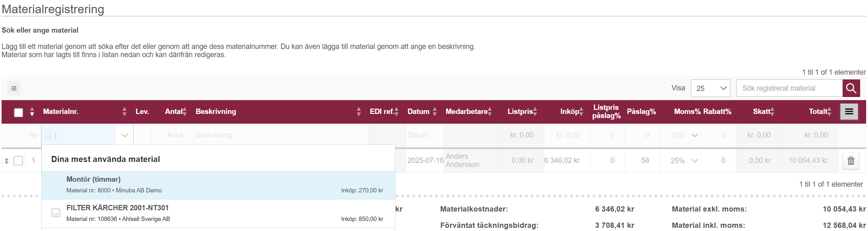Click row 1 date 2025-07-16
This screenshot has width=868, height=231.
click(425, 160)
